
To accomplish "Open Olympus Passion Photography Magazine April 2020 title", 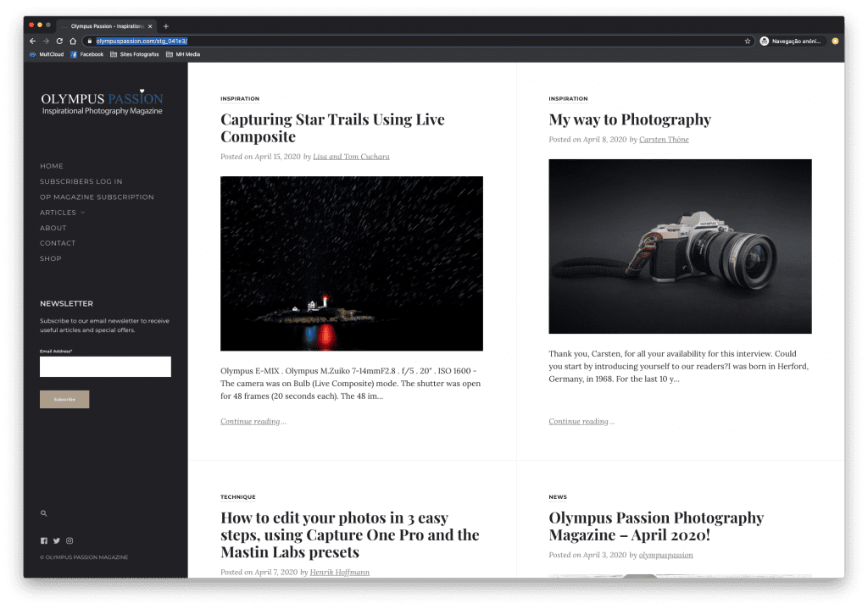I will pyautogui.click(x=656, y=526).
